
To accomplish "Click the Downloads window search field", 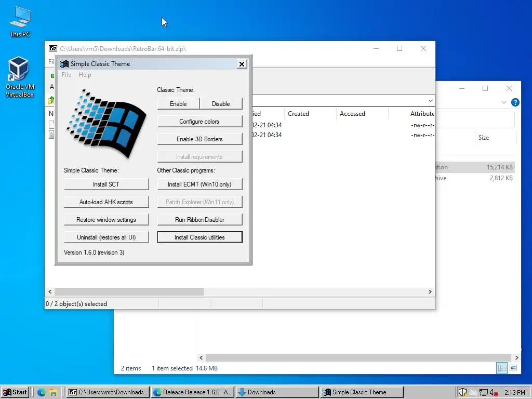I will [x=475, y=119].
